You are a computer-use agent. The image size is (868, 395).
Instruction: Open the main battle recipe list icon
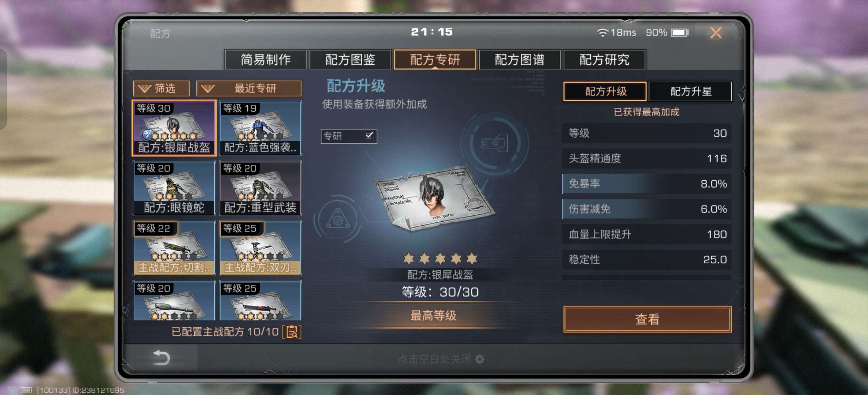click(x=292, y=332)
